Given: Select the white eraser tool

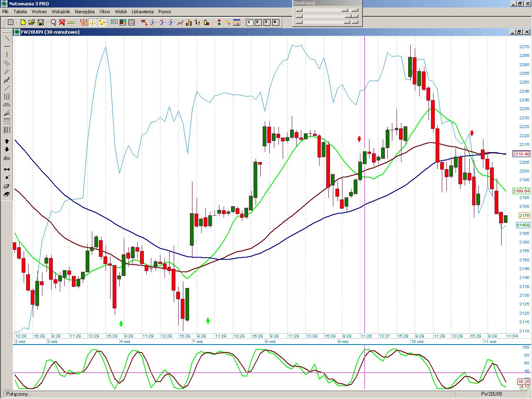Looking at the screenshot, I should 7,186.
